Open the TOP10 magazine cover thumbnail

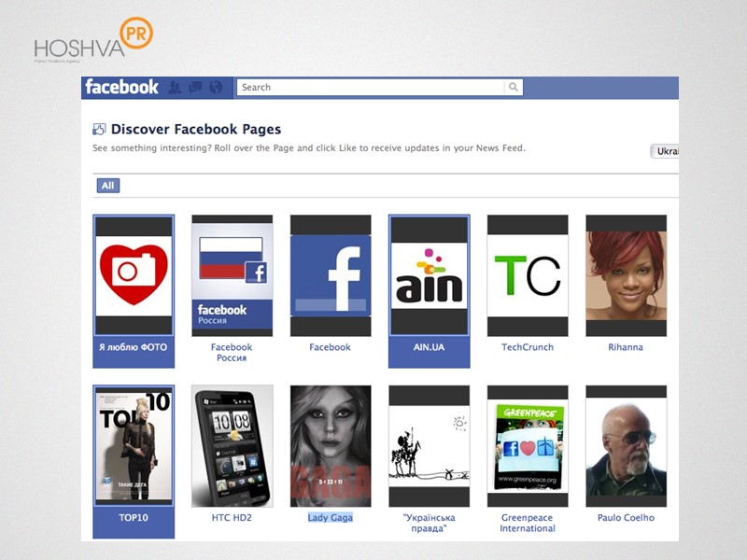tap(134, 446)
